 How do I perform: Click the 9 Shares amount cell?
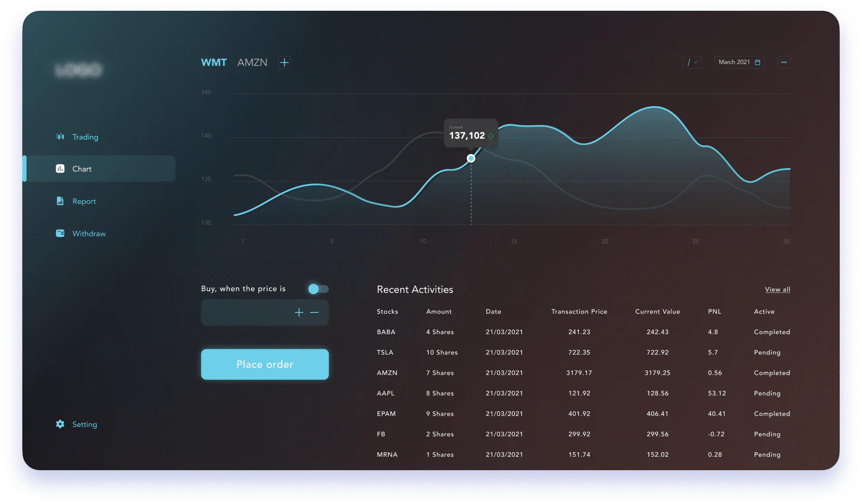coord(440,414)
